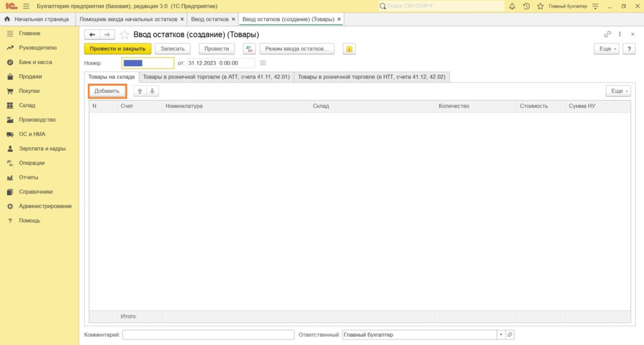Click into the Комментарий text field
The image size is (644, 345).
click(208, 335)
